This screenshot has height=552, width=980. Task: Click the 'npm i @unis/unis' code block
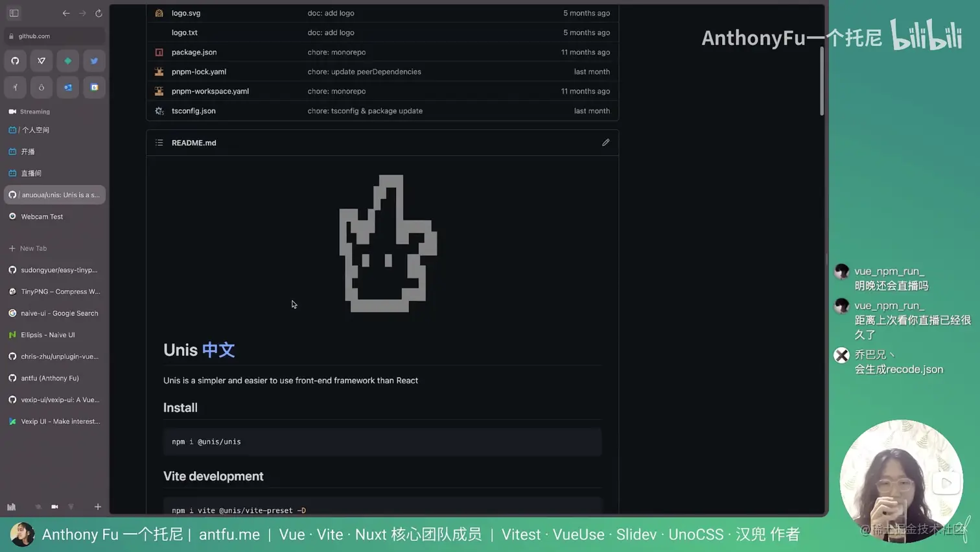click(382, 442)
